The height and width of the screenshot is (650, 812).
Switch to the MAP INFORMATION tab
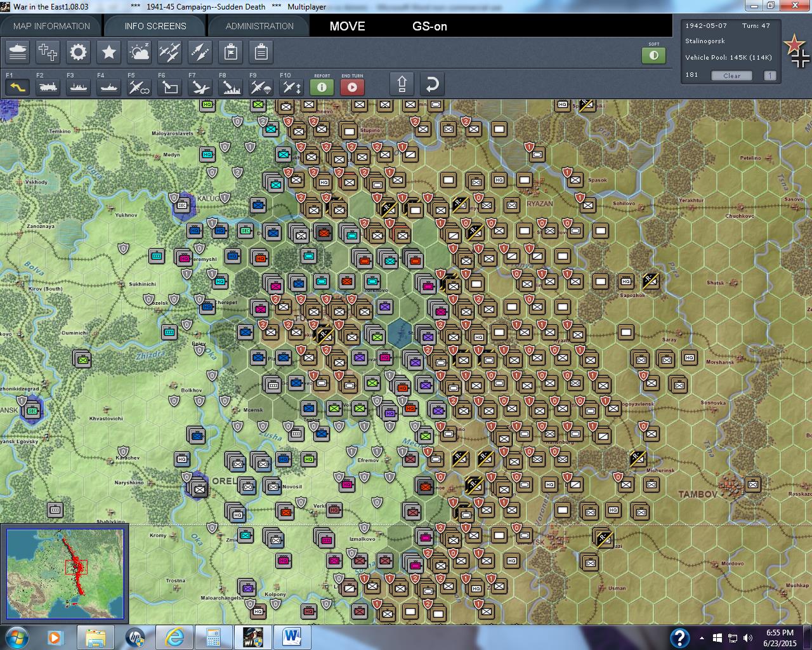[51, 26]
